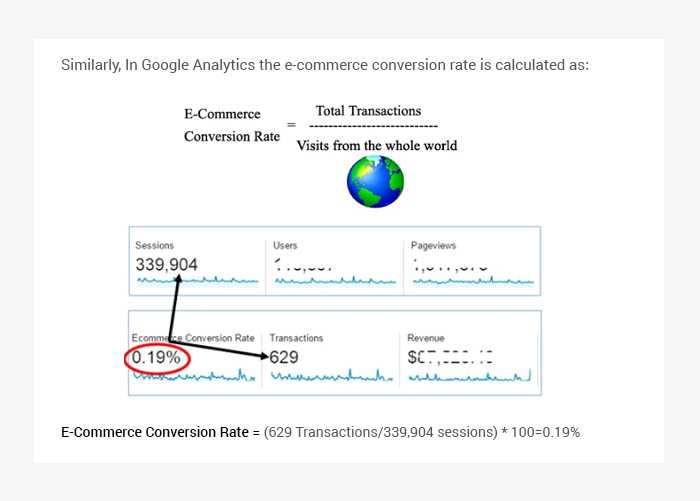Viewport: 700px width, 501px height.
Task: Click the Transactions sparkline chart
Action: point(331,378)
